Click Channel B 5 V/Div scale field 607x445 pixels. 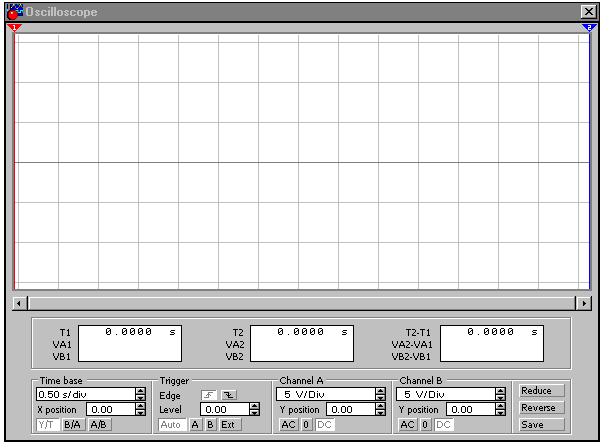tap(446, 394)
